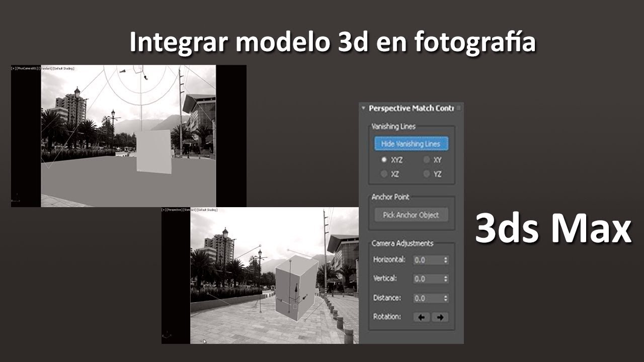Click the Hide Vanishing Lines button
The image size is (644, 362).
click(411, 144)
